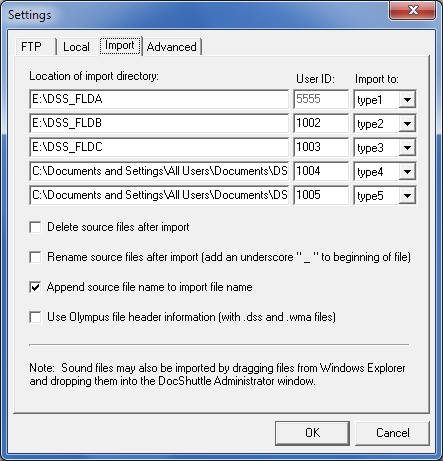Click the Import tab

tap(120, 45)
